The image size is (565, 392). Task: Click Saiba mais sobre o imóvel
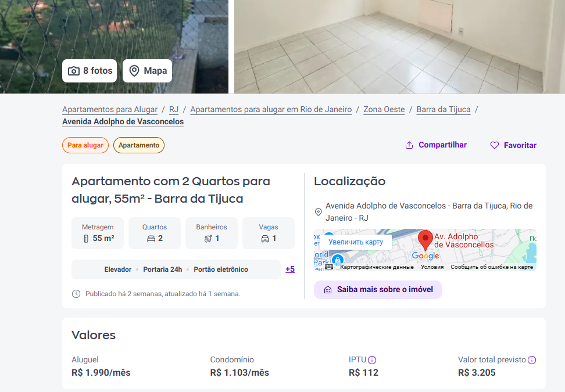(x=378, y=290)
